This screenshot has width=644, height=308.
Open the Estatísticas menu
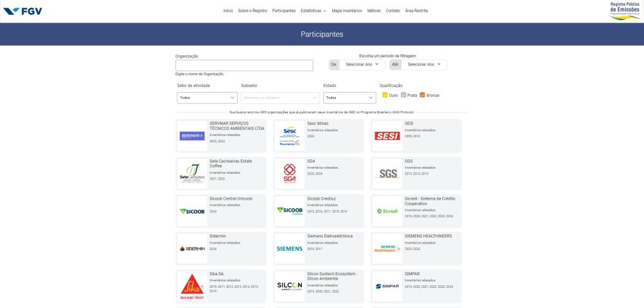coord(313,11)
